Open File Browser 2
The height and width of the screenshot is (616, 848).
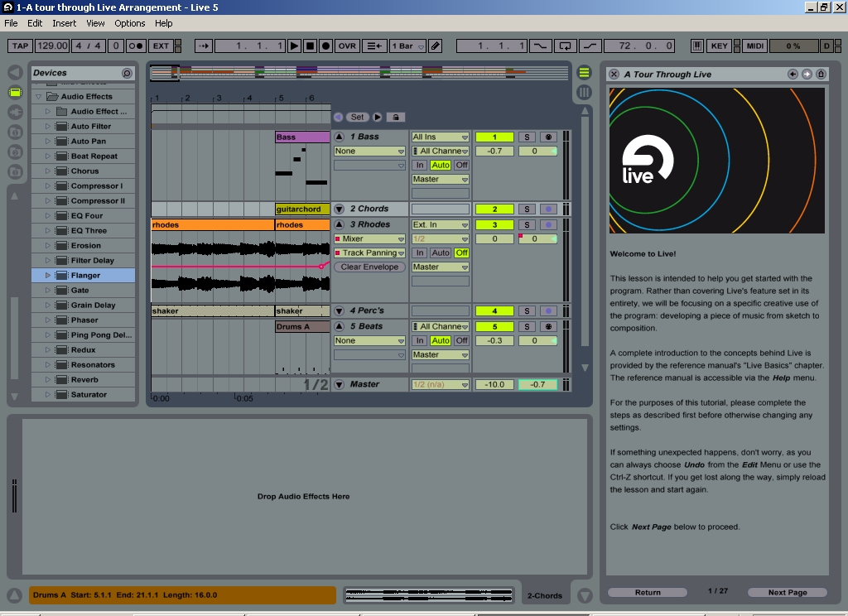tap(15, 152)
